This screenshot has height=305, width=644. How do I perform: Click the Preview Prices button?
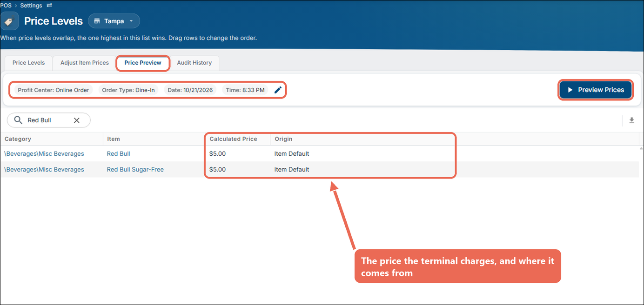596,90
